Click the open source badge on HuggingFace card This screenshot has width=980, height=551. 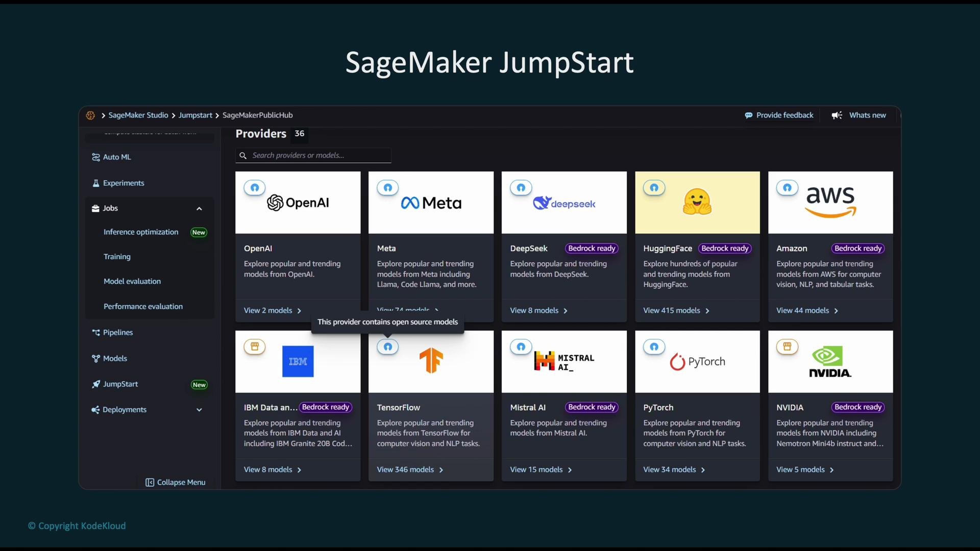click(654, 188)
